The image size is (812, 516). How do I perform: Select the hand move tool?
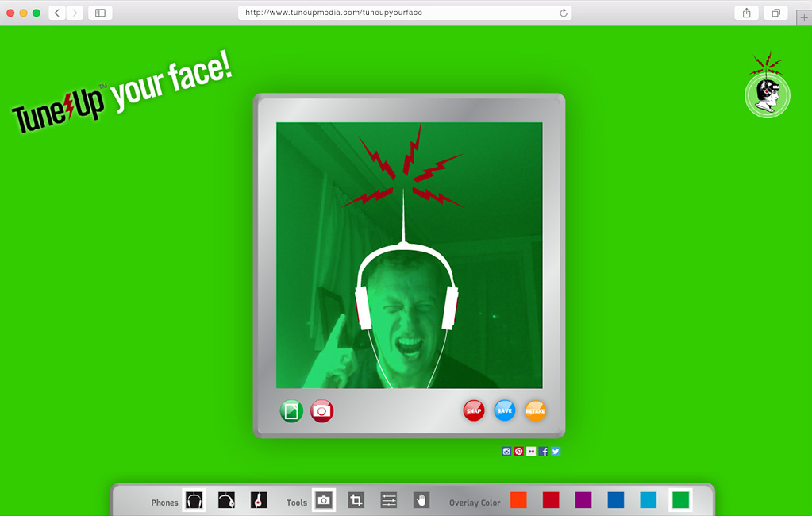click(x=421, y=500)
